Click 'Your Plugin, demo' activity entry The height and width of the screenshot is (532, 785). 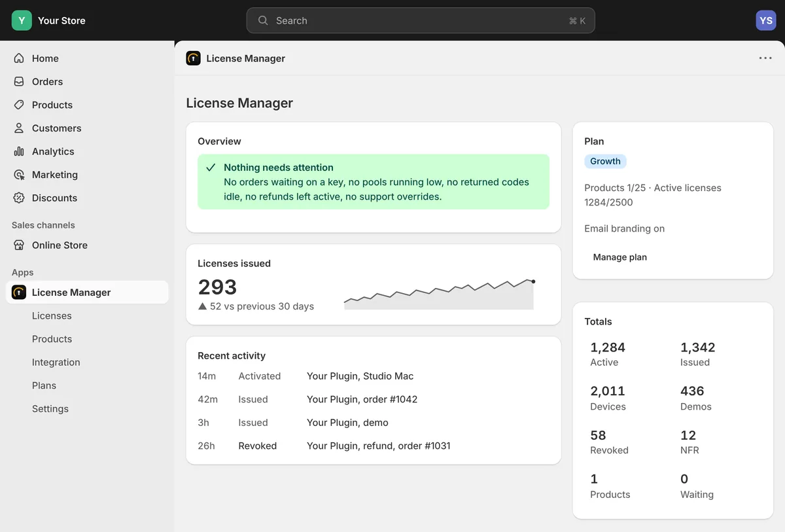coord(347,423)
